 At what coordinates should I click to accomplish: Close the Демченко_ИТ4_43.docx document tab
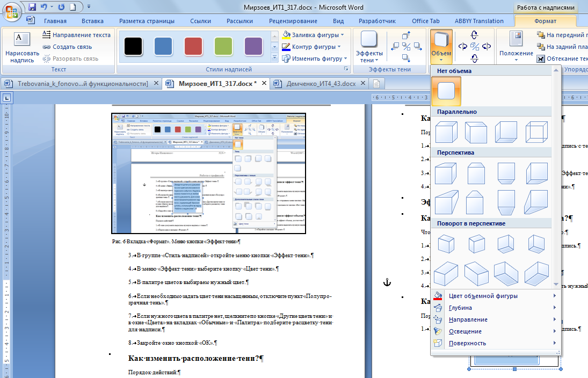[x=362, y=83]
